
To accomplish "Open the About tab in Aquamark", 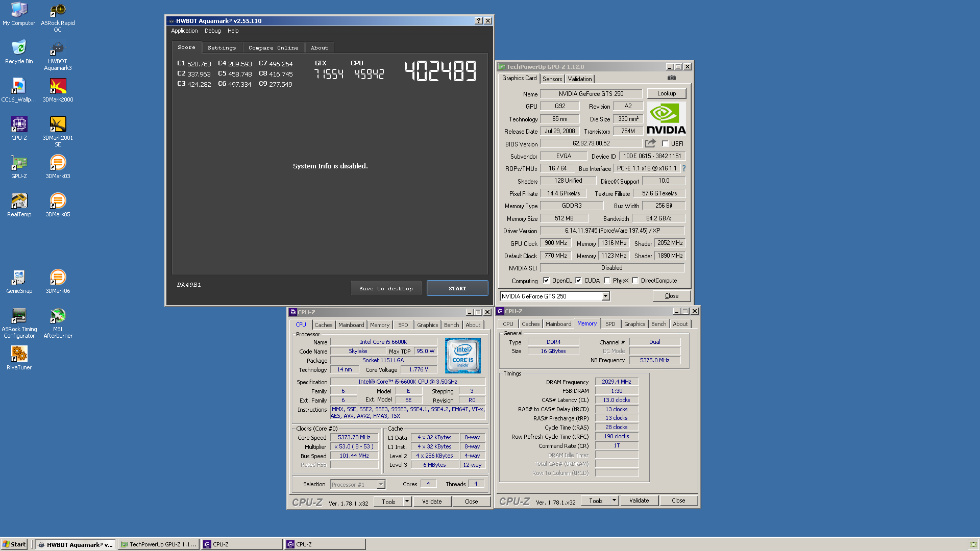I will click(x=320, y=47).
